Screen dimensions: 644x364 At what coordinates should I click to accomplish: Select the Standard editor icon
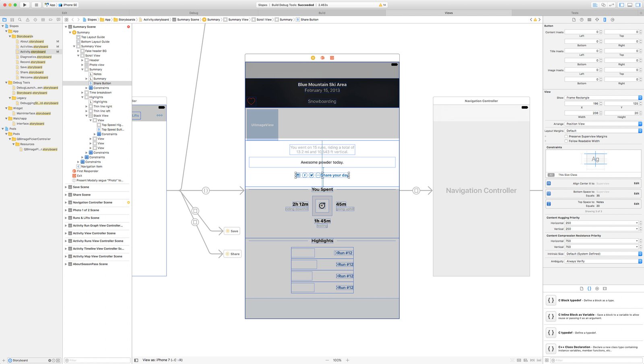click(595, 5)
